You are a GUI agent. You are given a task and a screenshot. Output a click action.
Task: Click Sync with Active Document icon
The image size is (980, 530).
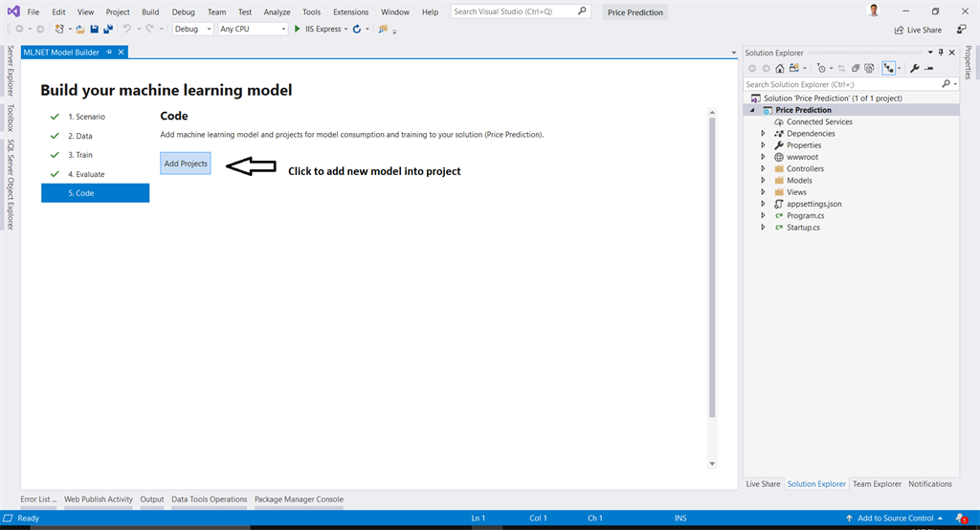pos(842,68)
